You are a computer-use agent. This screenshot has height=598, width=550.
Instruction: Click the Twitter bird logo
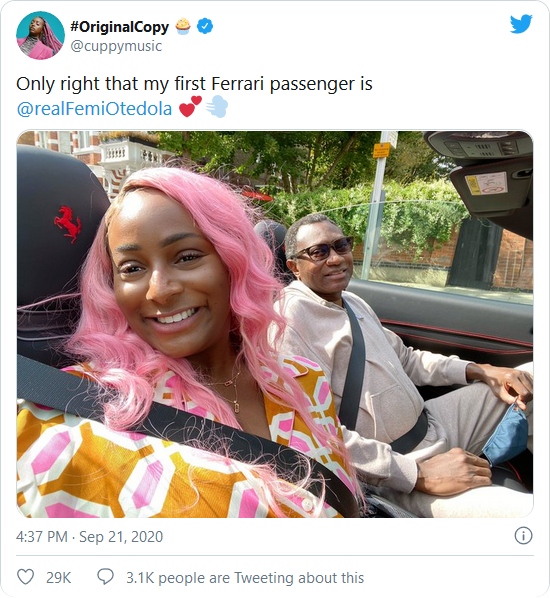521,24
